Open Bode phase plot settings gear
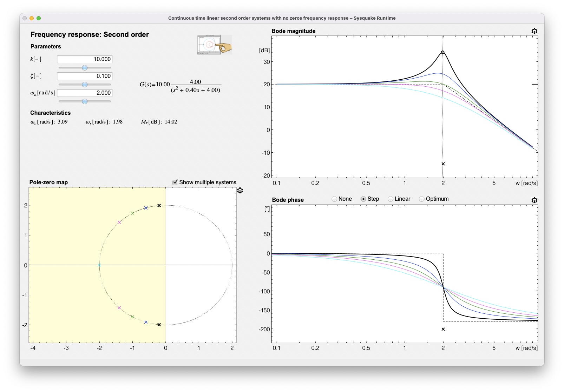Viewport: 564px width, 392px height. (x=534, y=200)
